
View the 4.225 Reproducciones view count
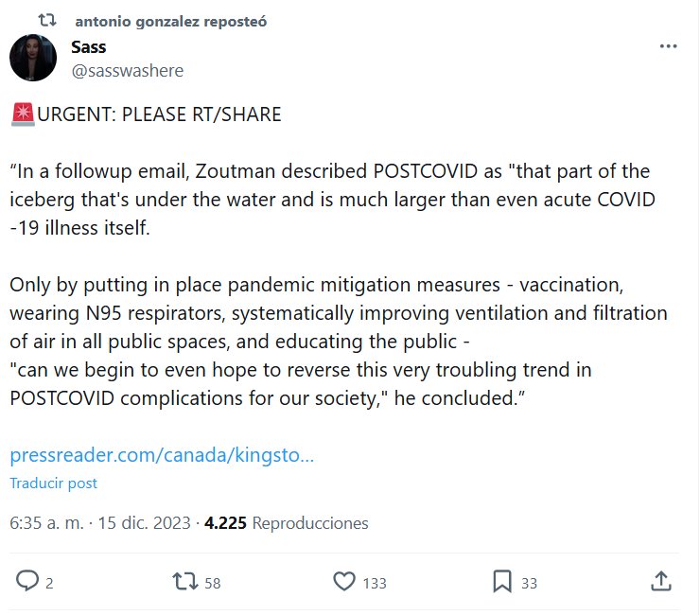pyautogui.click(x=287, y=522)
